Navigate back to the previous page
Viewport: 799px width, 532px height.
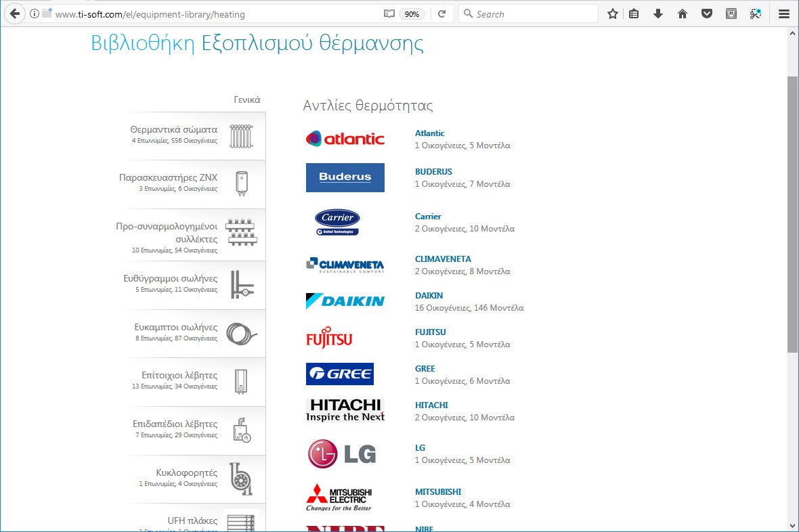(x=15, y=13)
